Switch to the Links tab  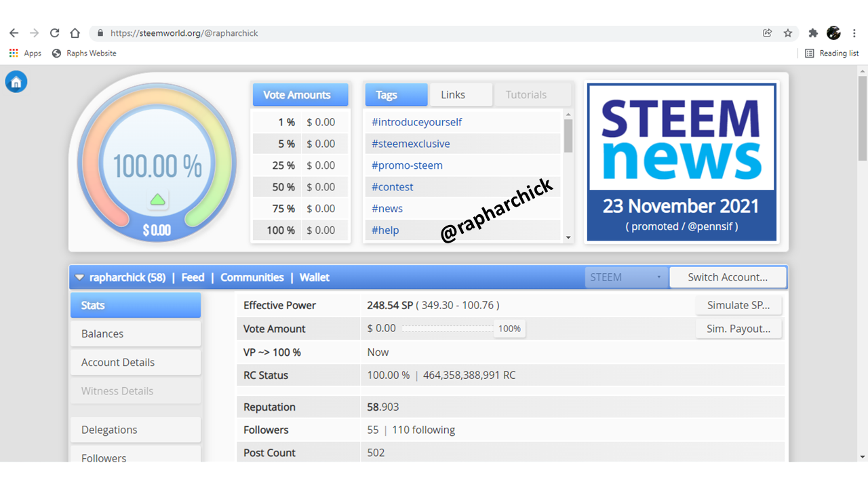460,95
